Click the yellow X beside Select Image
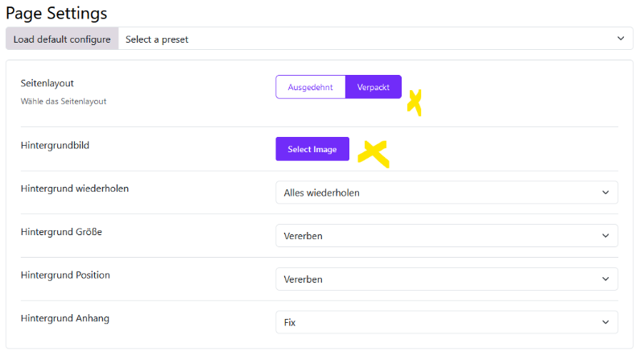This screenshot has height=364, width=644. pyautogui.click(x=374, y=154)
